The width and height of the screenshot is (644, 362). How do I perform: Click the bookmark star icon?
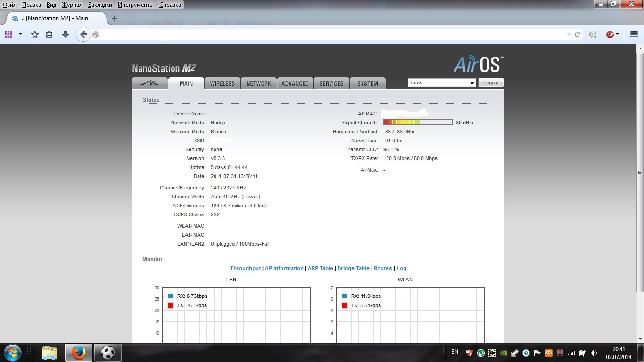click(x=35, y=34)
